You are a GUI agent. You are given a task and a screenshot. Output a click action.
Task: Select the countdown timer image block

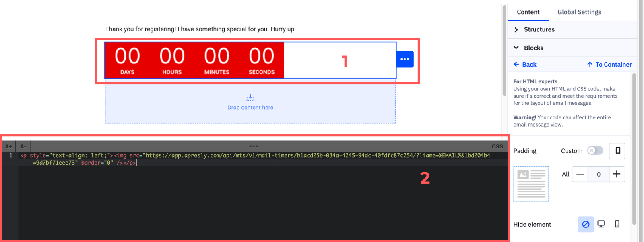click(x=194, y=60)
